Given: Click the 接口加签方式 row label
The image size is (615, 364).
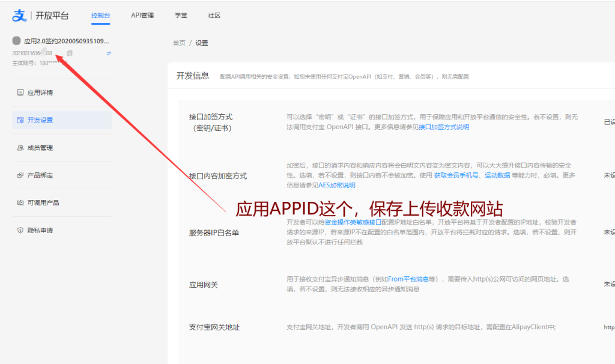Looking at the screenshot, I should click(211, 122).
